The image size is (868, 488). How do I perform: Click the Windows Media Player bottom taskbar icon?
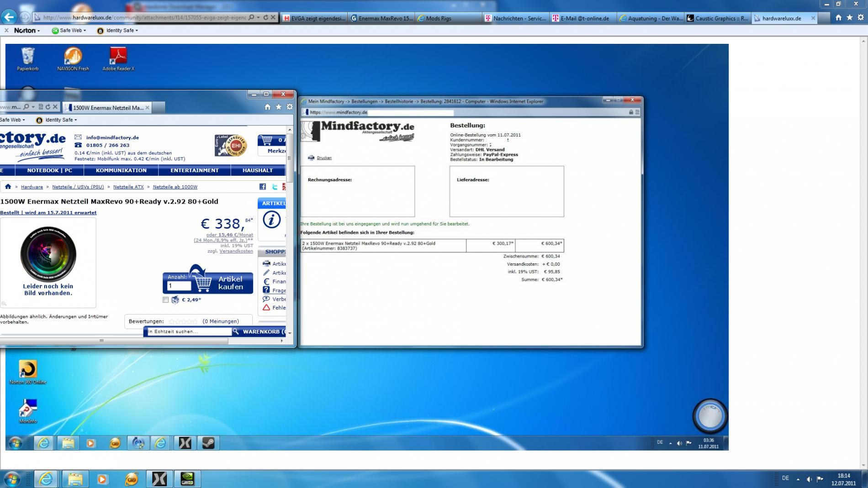(x=102, y=479)
